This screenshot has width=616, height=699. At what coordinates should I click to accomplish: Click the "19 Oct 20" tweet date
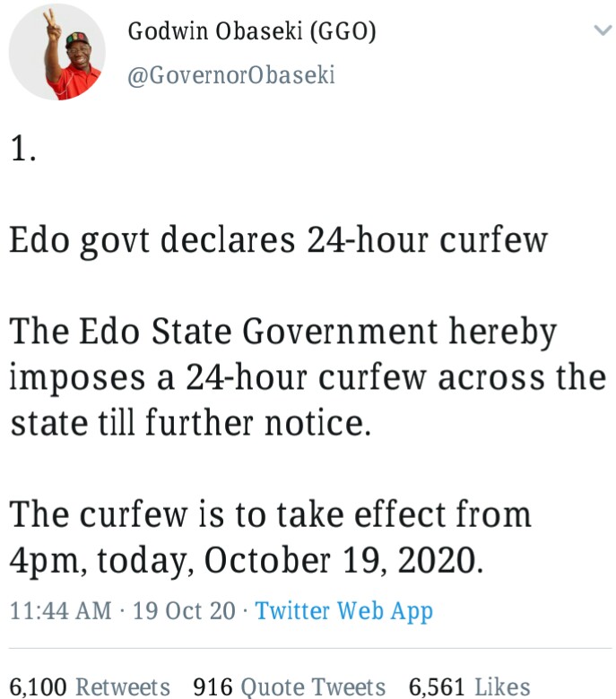coord(185,611)
